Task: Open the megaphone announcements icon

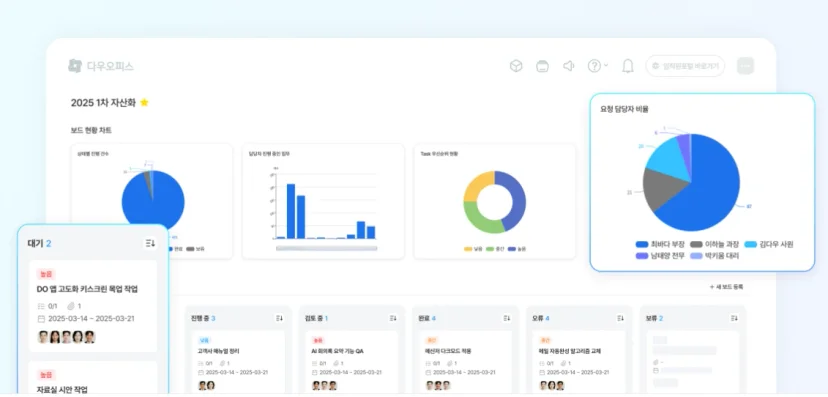Action: click(568, 66)
